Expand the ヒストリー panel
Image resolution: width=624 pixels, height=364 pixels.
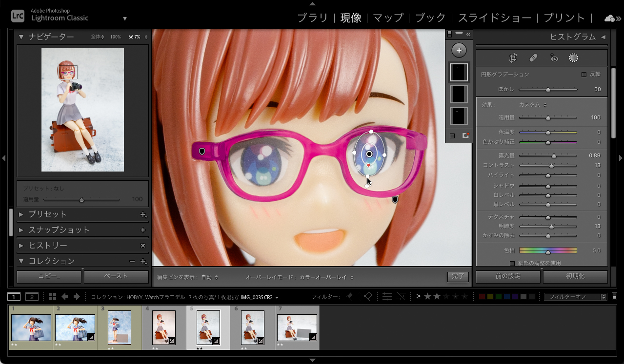pos(21,246)
